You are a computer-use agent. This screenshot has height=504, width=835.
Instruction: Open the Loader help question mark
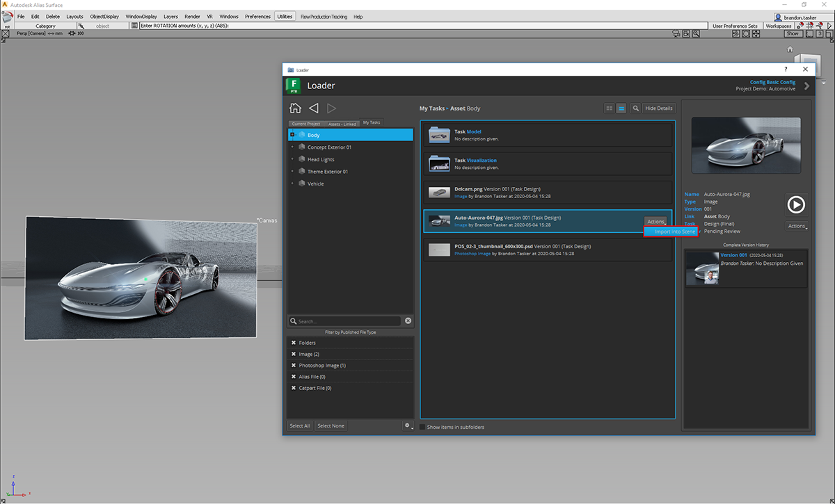786,70
